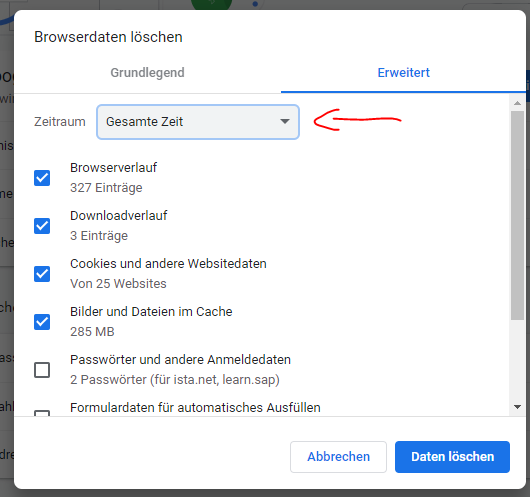Uncheck Bilder und Dateien im Cache
The height and width of the screenshot is (497, 530).
pos(42,322)
